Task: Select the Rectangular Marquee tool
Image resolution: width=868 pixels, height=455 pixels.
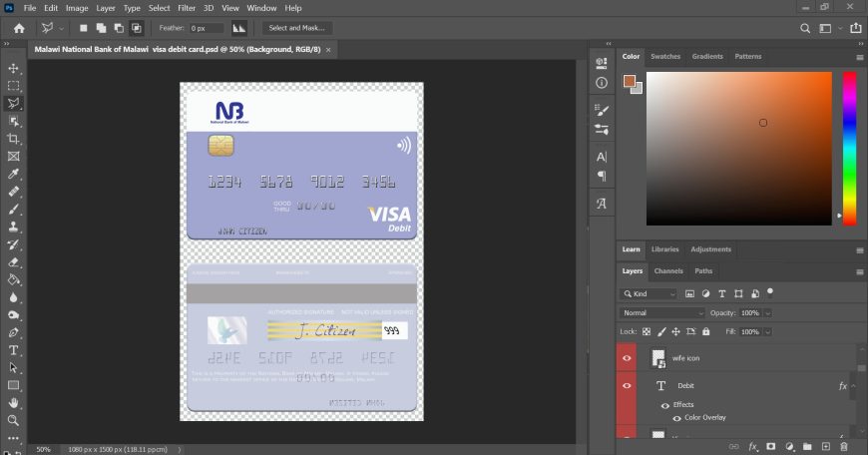Action: pyautogui.click(x=13, y=86)
